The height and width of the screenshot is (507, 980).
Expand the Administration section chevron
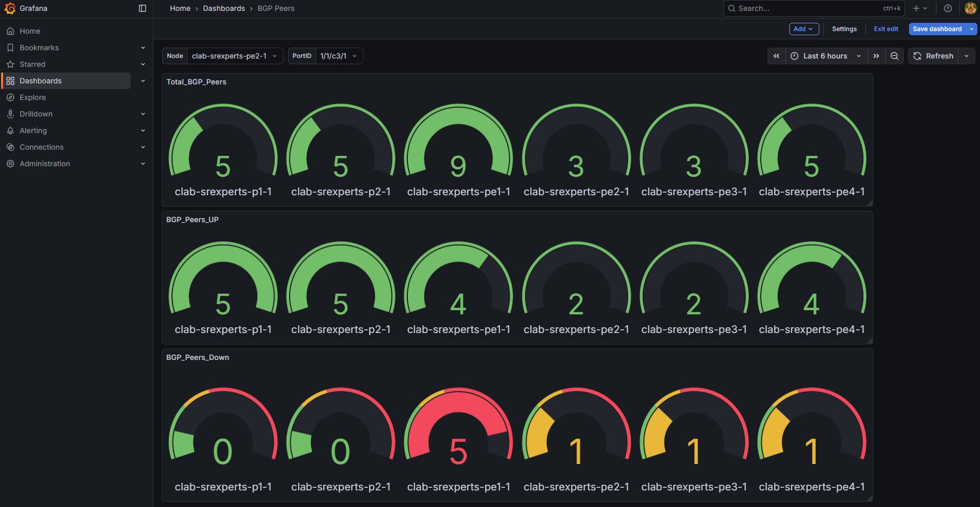(143, 164)
